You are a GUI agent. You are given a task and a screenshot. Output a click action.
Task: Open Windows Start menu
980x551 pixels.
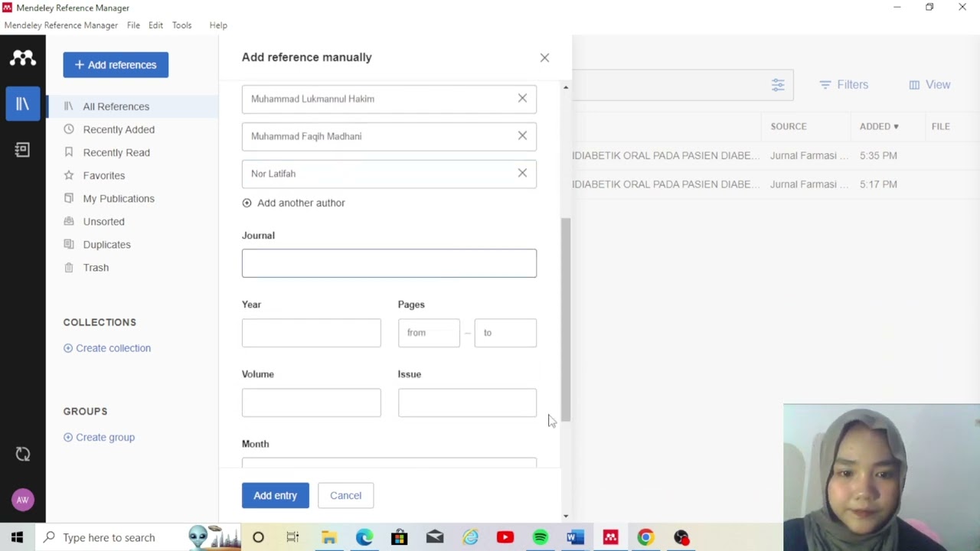(x=17, y=537)
